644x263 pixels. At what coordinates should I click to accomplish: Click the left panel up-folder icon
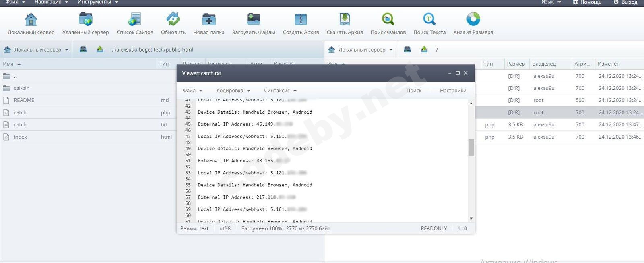coord(100,50)
